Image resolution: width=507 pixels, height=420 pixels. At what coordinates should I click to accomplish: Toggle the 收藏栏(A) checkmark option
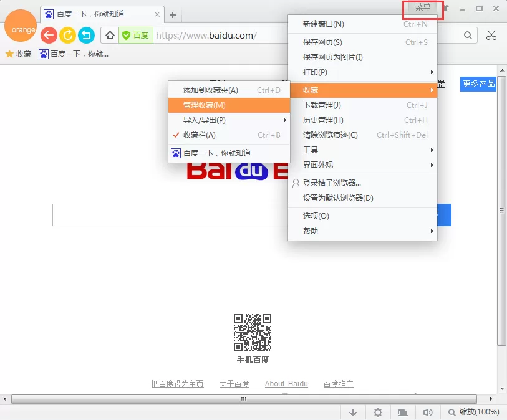(x=229, y=135)
